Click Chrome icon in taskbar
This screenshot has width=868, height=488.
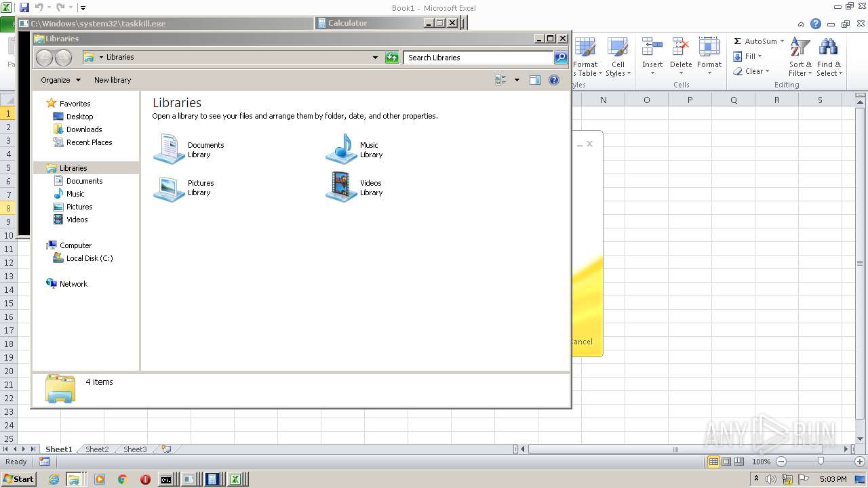click(x=123, y=479)
